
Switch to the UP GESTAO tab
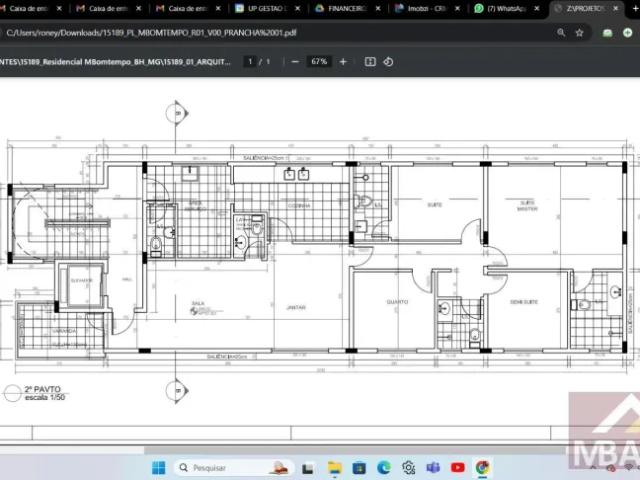[x=267, y=8]
